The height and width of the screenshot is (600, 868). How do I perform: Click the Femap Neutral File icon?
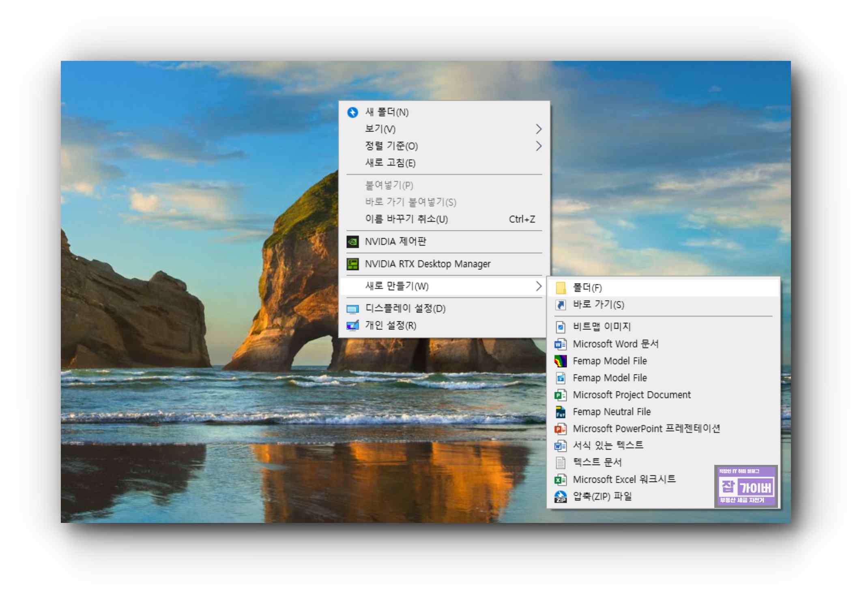(561, 412)
